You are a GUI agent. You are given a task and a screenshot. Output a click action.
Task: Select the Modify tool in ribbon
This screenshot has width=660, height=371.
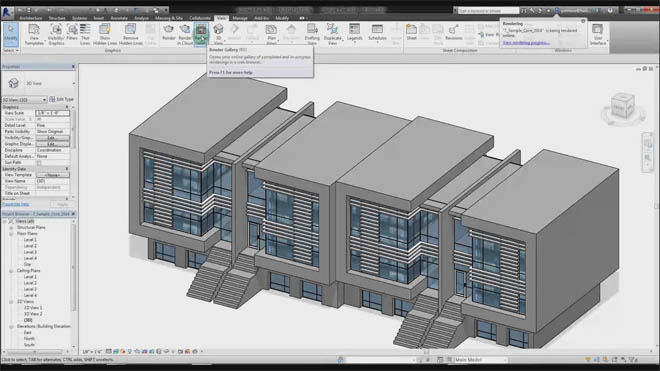coord(11,34)
